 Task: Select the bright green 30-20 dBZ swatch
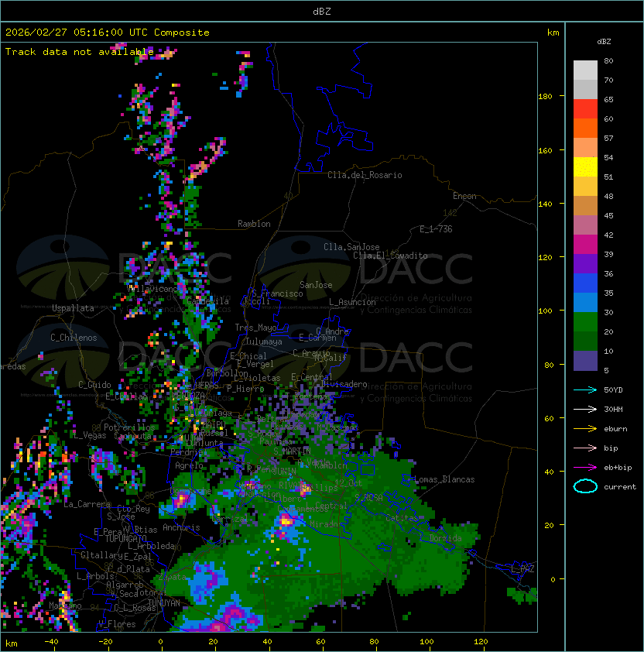[585, 322]
